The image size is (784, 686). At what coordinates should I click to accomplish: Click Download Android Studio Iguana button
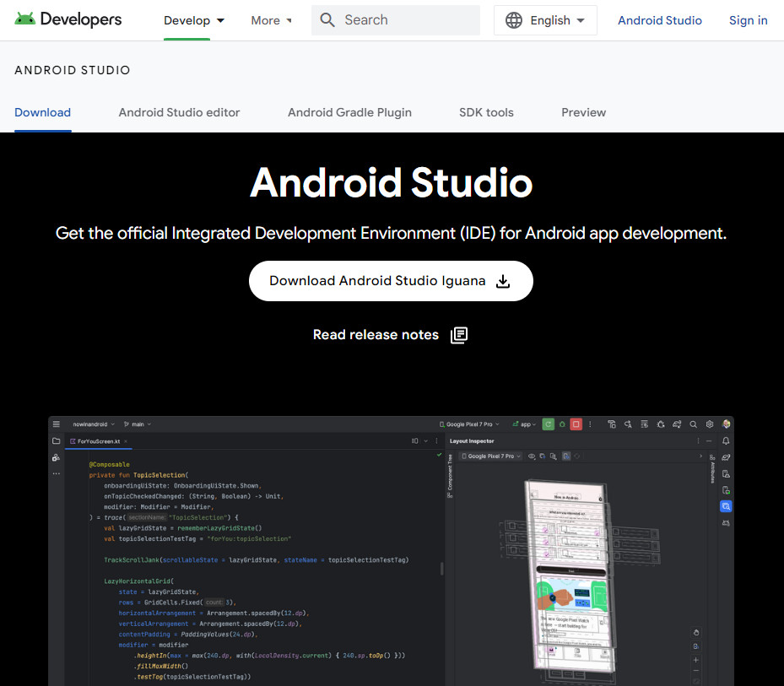[391, 281]
